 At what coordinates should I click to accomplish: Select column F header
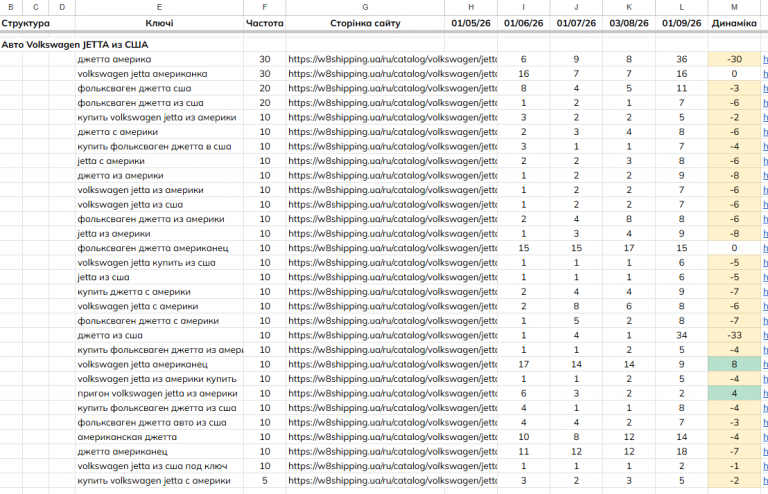click(264, 7)
